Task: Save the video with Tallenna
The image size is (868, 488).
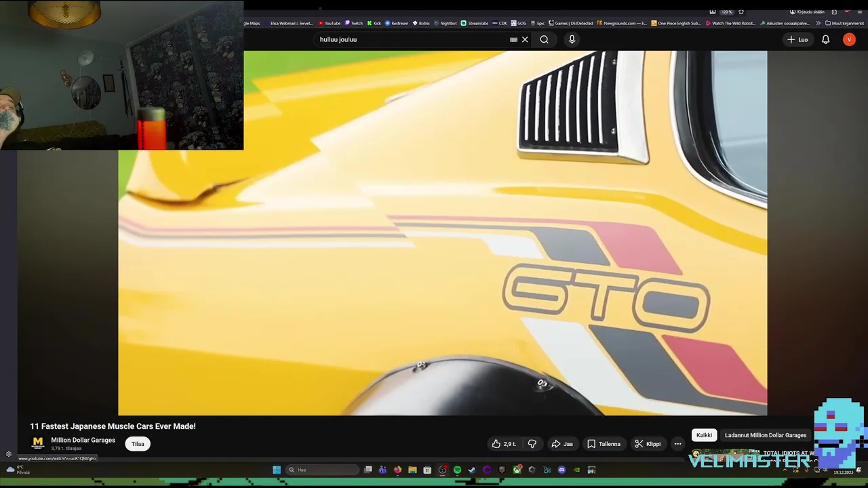Action: [604, 444]
